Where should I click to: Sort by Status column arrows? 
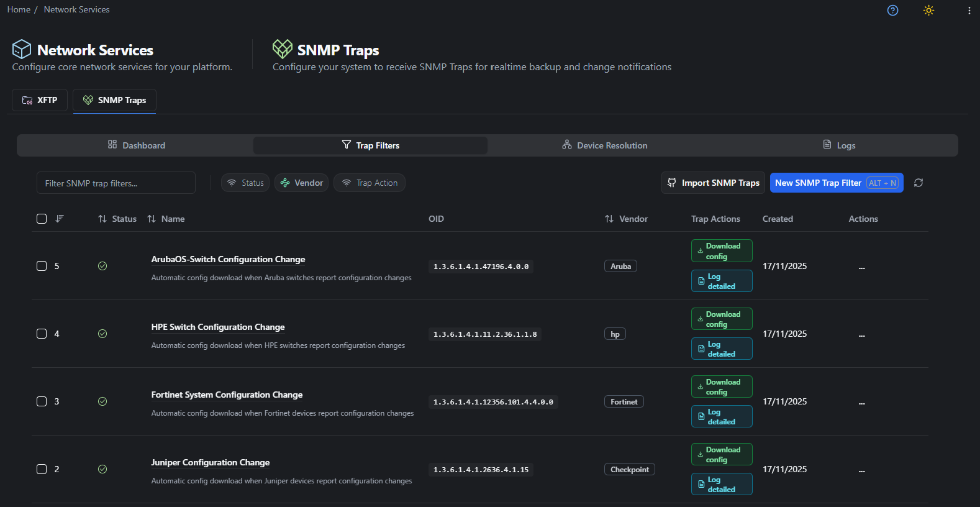[102, 219]
